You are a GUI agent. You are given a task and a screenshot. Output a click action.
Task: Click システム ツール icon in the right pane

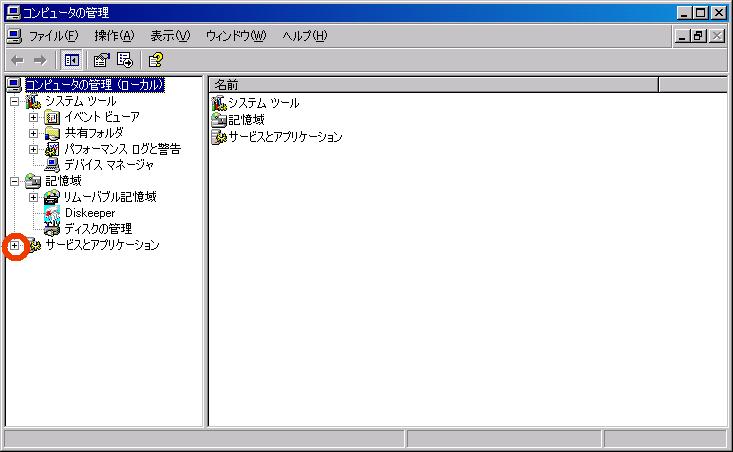219,103
